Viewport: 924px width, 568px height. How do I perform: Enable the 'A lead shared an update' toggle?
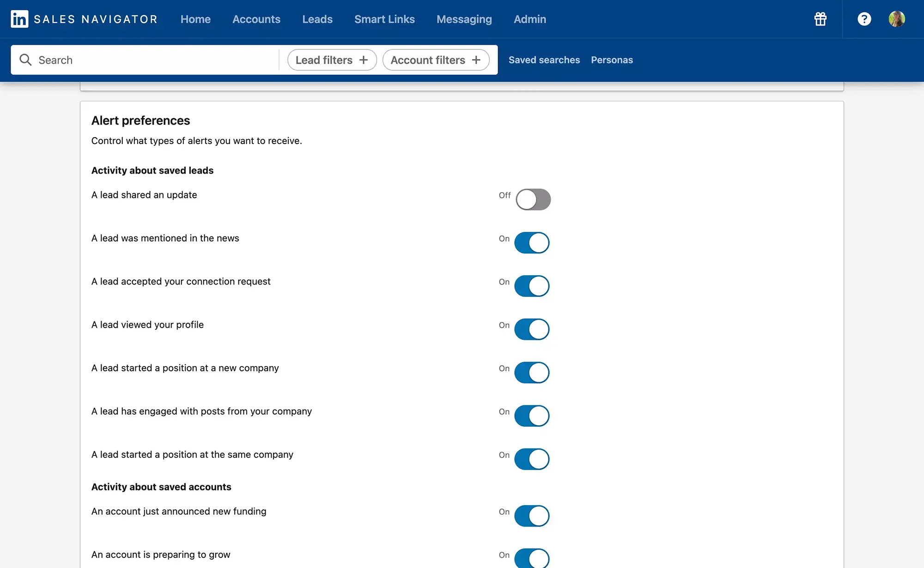[x=533, y=199]
